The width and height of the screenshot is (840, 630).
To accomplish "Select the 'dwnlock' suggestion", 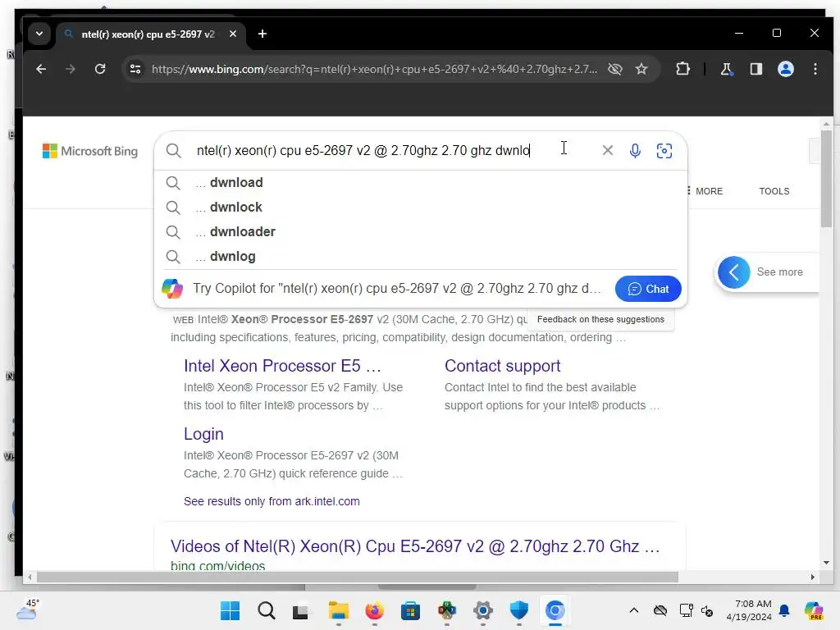I will tap(421, 208).
